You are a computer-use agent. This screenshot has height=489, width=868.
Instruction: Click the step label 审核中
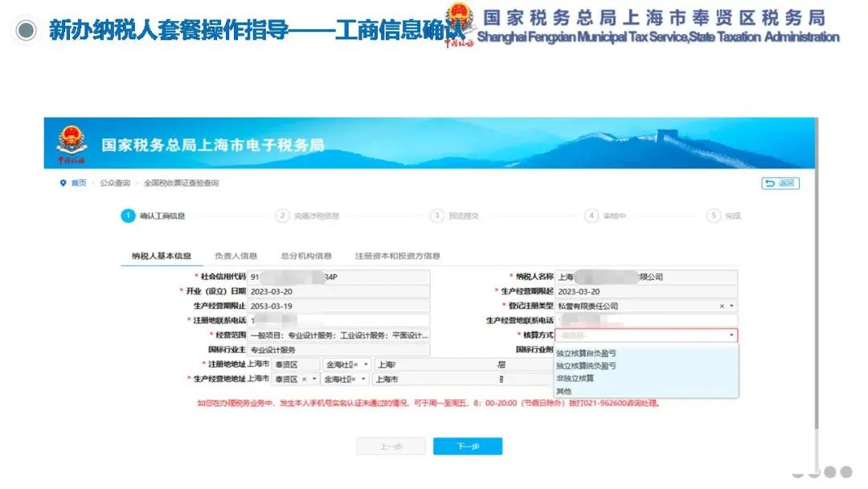[615, 216]
